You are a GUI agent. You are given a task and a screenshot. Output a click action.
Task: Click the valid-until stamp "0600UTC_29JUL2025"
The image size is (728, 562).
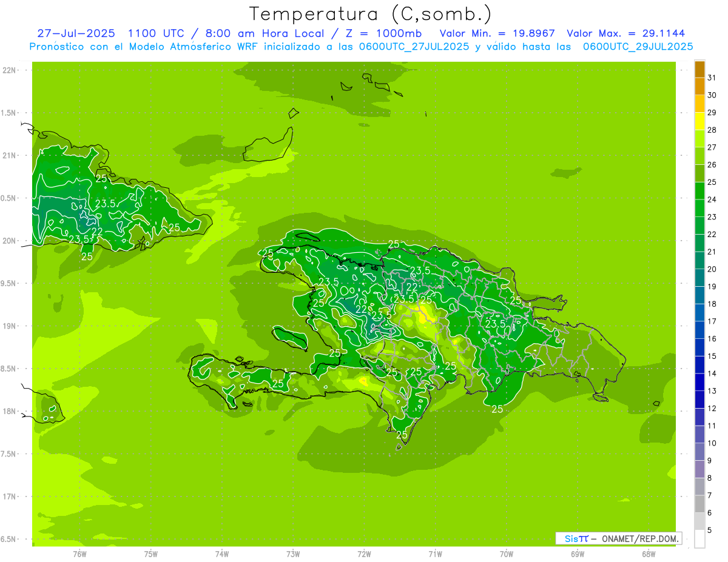point(638,46)
